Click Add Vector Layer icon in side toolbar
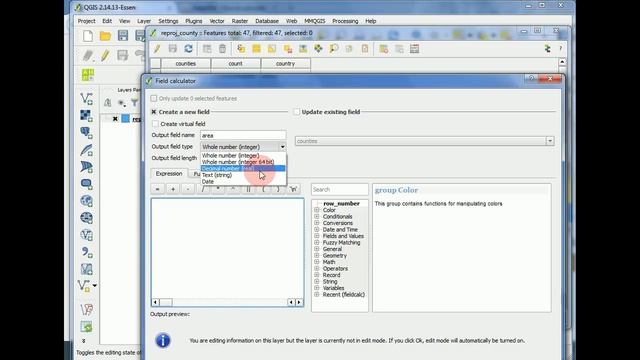640x360 pixels. [x=86, y=98]
